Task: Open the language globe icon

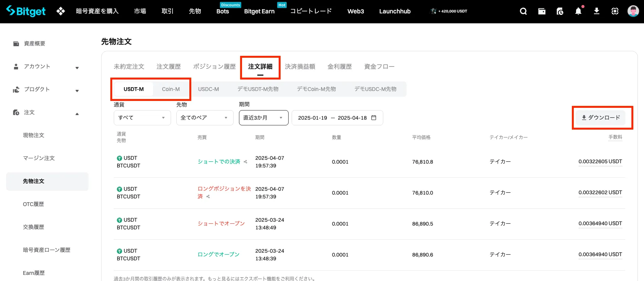Action: (615, 11)
